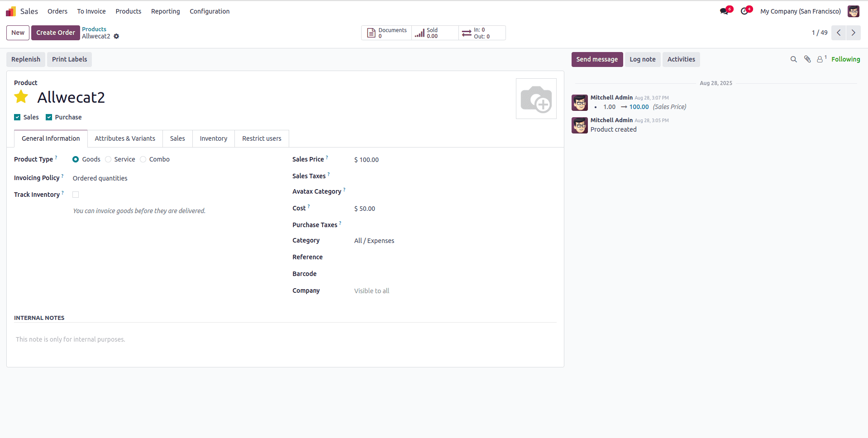Viewport: 868px width, 438px height.
Task: Follow the Products breadcrumb link
Action: pos(94,29)
